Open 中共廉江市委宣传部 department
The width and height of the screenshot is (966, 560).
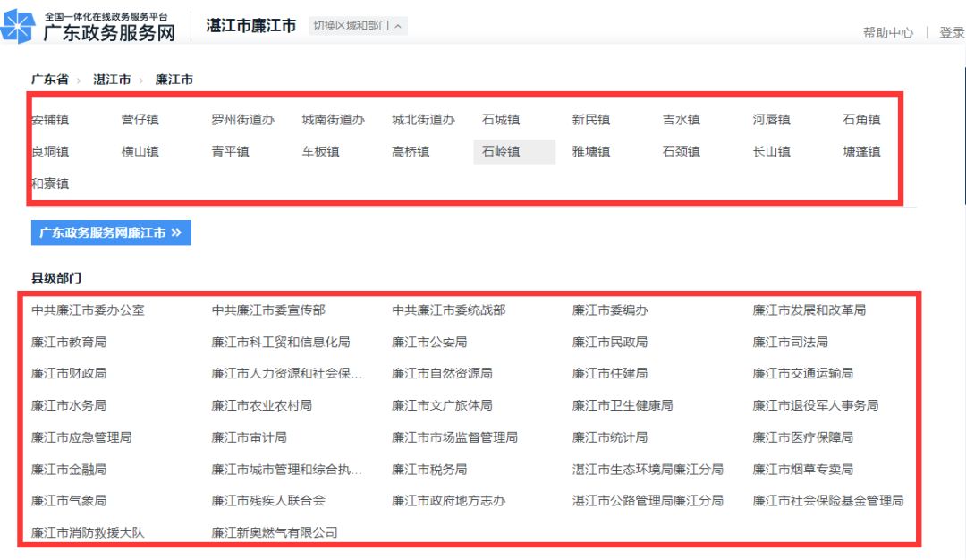(x=268, y=310)
